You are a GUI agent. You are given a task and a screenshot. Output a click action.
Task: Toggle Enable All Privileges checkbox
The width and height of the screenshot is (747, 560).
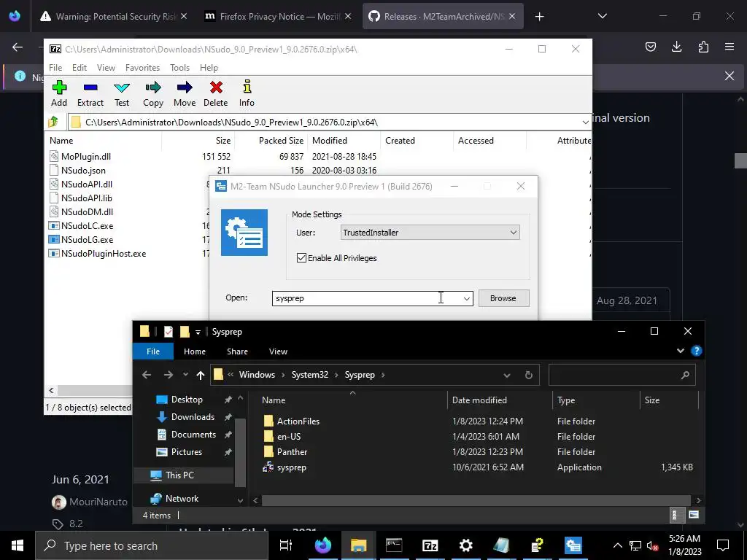coord(301,257)
